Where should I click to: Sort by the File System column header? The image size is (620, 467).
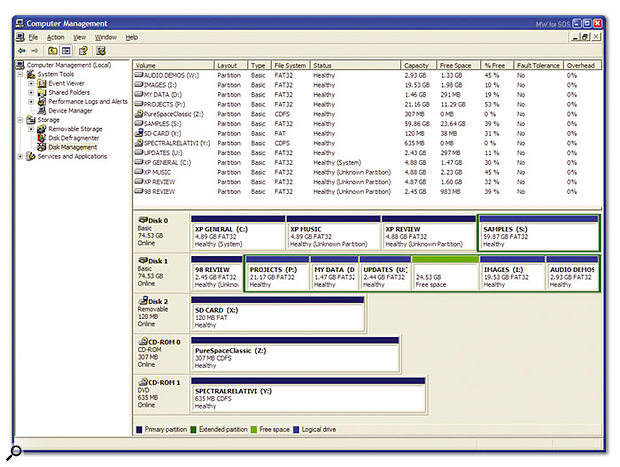click(291, 65)
